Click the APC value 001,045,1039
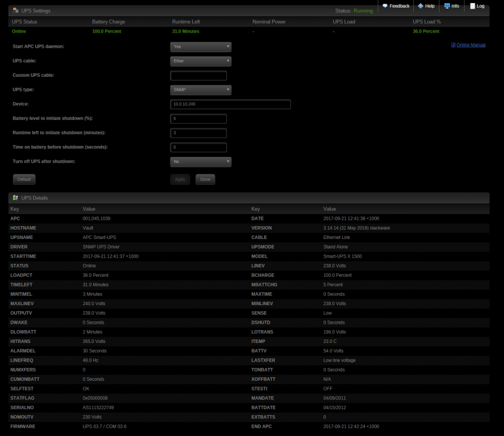The height and width of the screenshot is (436, 504). coord(97,219)
